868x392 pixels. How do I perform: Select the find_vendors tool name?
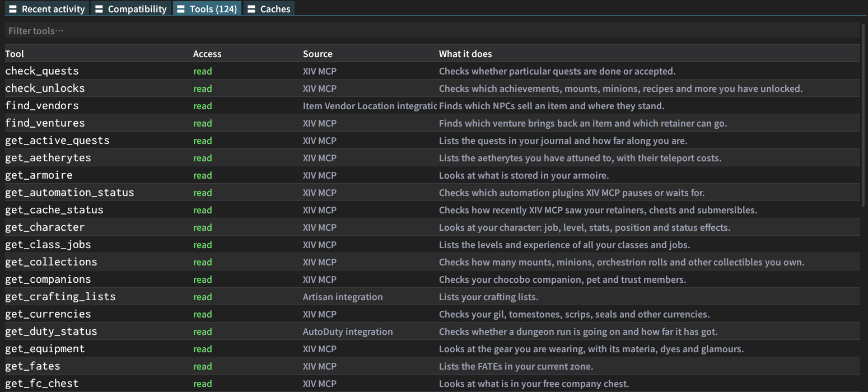42,106
